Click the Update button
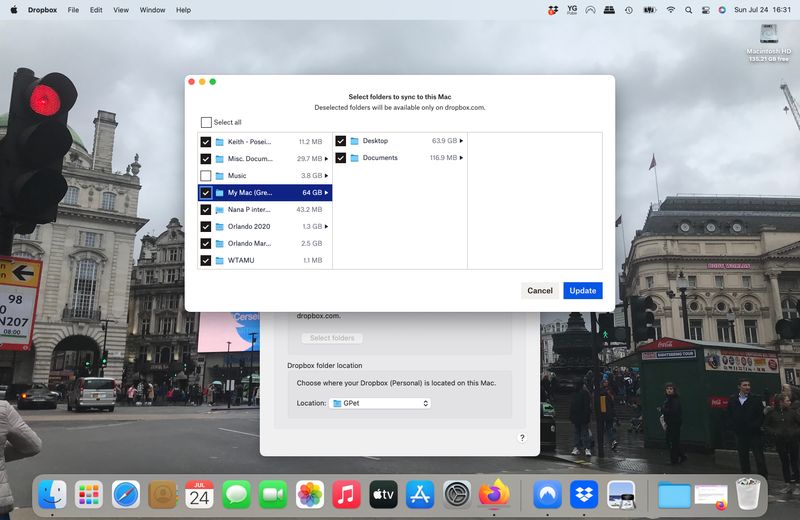 click(x=582, y=291)
